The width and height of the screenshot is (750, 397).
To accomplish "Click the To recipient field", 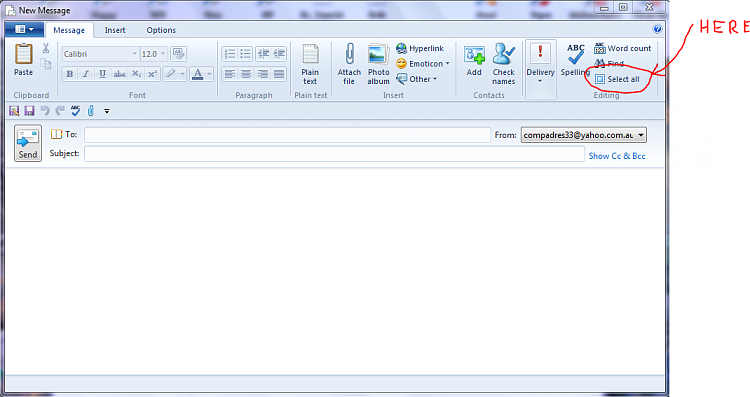I will coord(287,135).
